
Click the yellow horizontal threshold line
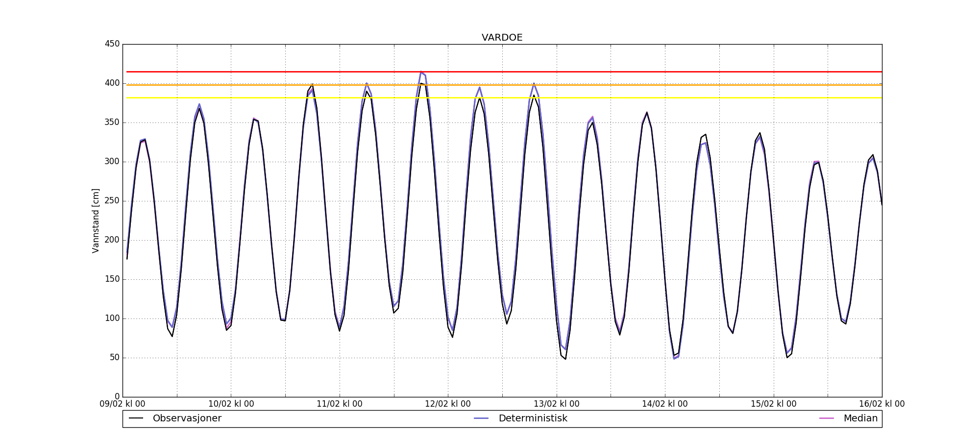tap(504, 98)
